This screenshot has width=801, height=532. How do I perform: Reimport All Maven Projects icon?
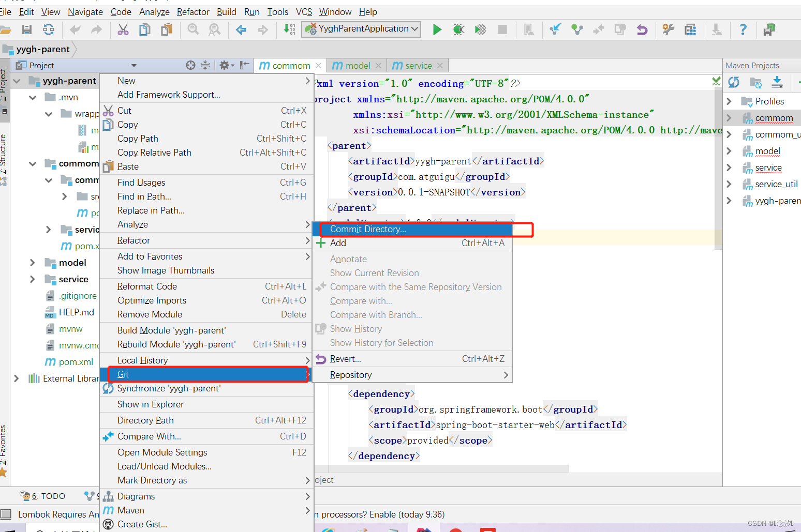(x=734, y=82)
